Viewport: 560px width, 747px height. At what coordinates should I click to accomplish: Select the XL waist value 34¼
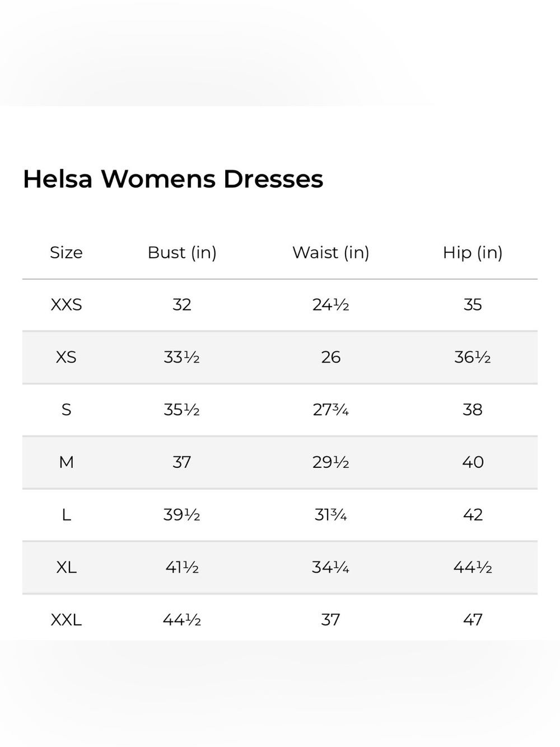coord(331,568)
